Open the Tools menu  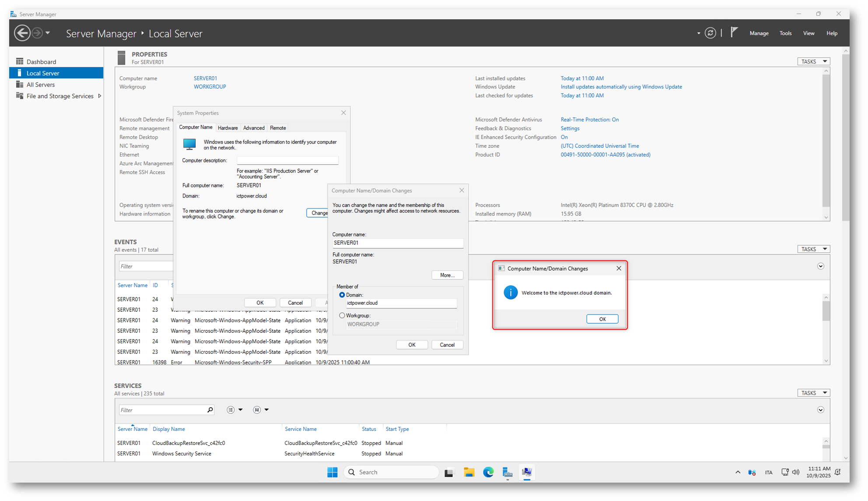[785, 33]
